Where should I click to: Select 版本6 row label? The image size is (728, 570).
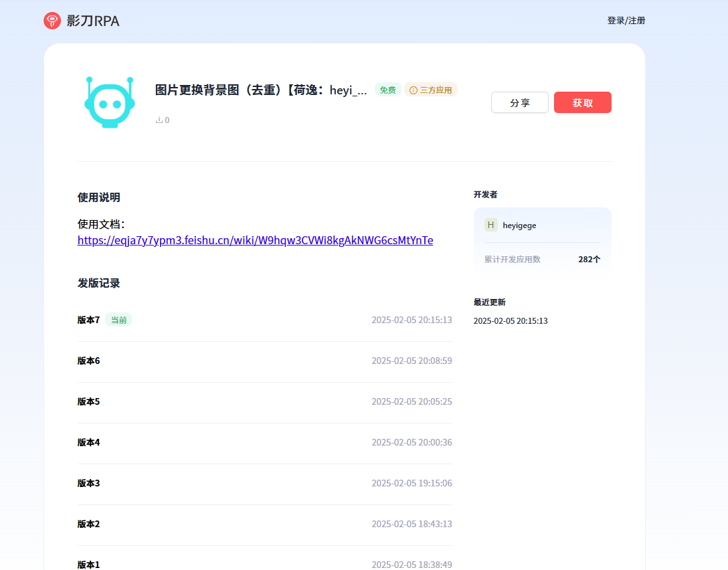pos(89,361)
